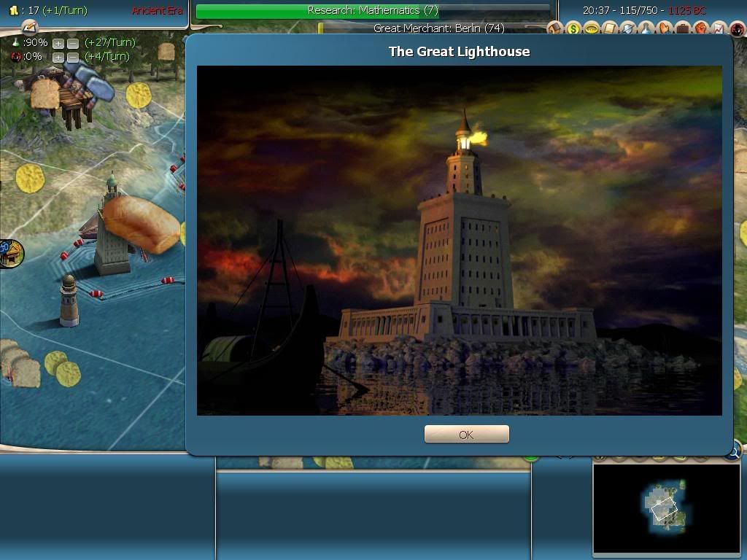747x560 pixels.
Task: Click the "17 (+1/Turn)" gold amount text
Action: point(58,10)
